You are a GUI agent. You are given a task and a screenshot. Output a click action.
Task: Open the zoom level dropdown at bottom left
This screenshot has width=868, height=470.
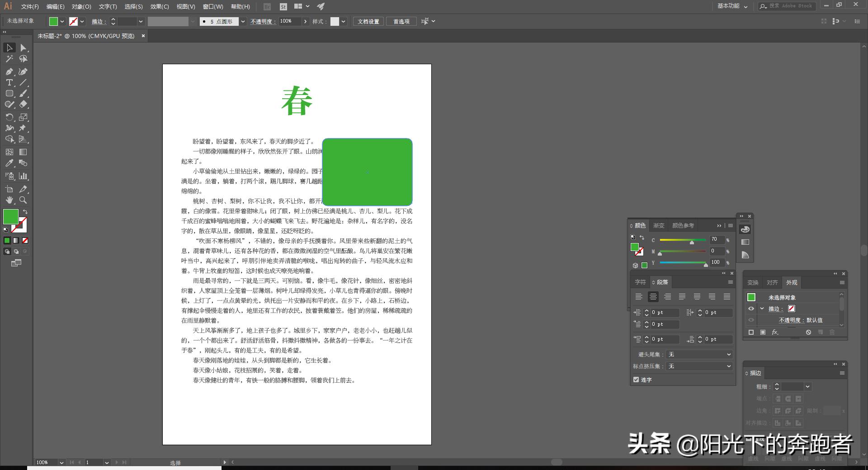tap(61, 462)
